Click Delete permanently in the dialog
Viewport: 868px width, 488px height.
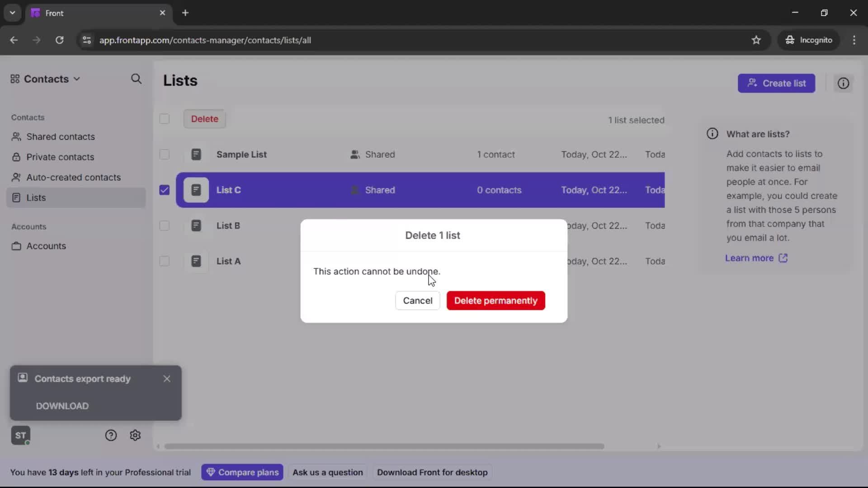pyautogui.click(x=495, y=300)
